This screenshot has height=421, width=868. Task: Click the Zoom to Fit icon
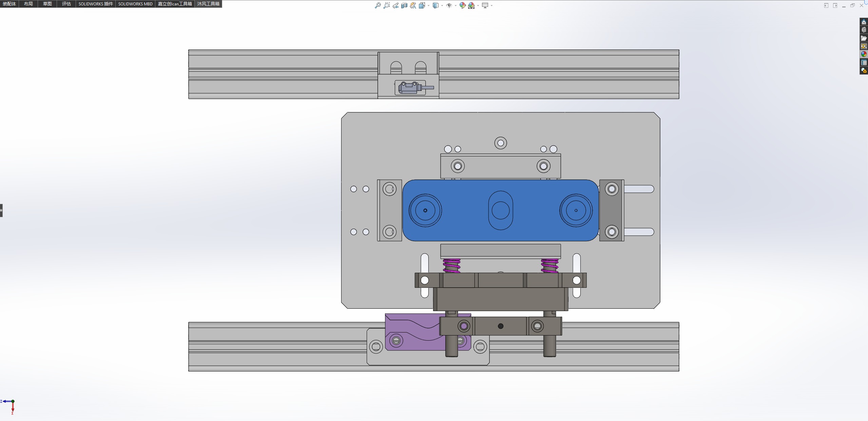click(378, 5)
